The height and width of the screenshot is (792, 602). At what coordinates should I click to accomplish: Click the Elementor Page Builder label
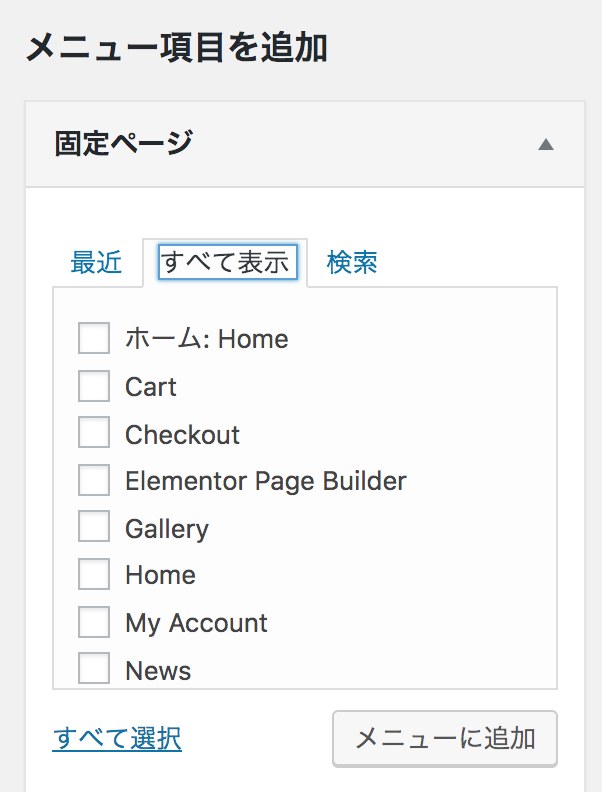(265, 481)
